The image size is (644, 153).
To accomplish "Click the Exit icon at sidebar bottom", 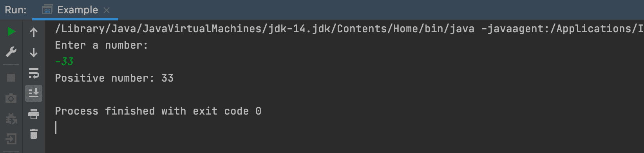I will 11,139.
